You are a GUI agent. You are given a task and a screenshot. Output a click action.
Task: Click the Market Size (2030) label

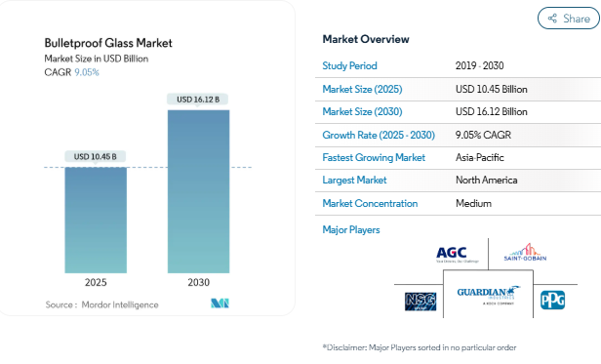click(362, 111)
